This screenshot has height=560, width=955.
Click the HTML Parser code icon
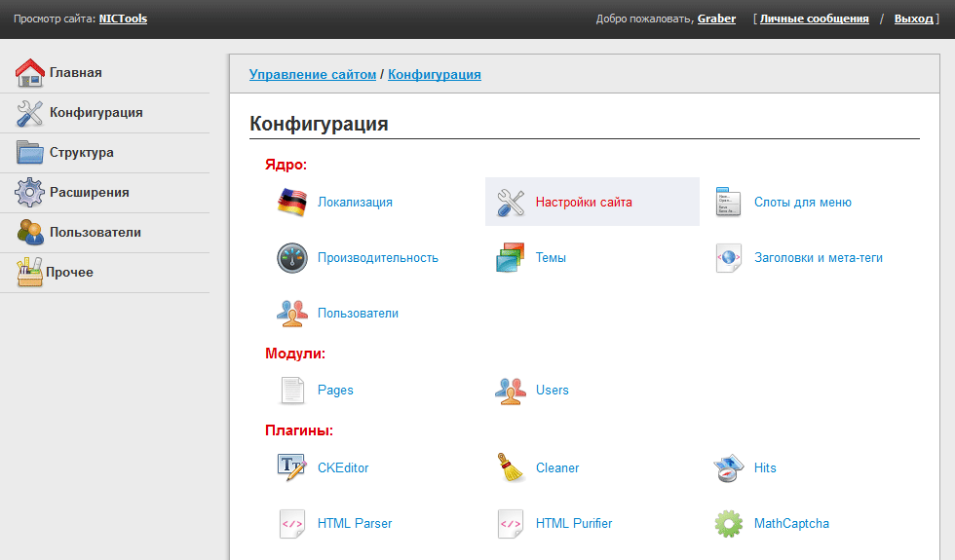click(292, 524)
